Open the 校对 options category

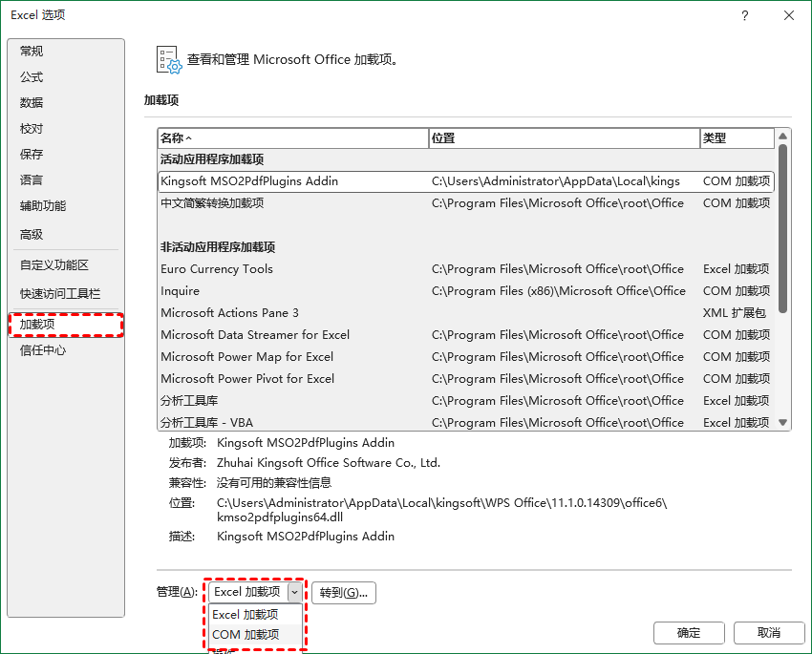66,128
